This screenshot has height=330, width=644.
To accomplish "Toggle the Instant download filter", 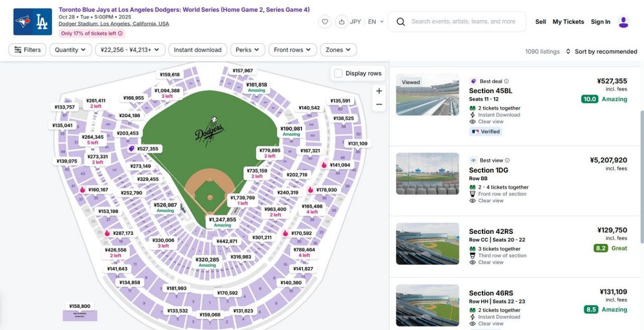I will [197, 50].
